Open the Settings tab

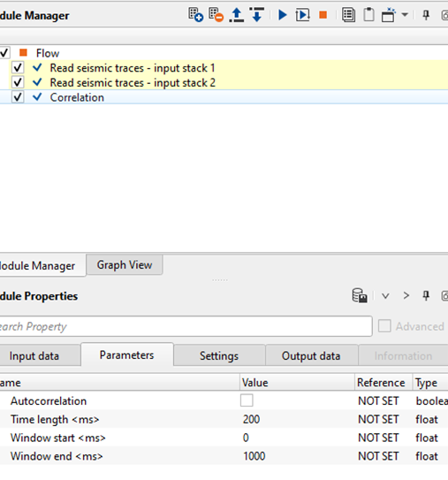[x=219, y=355]
